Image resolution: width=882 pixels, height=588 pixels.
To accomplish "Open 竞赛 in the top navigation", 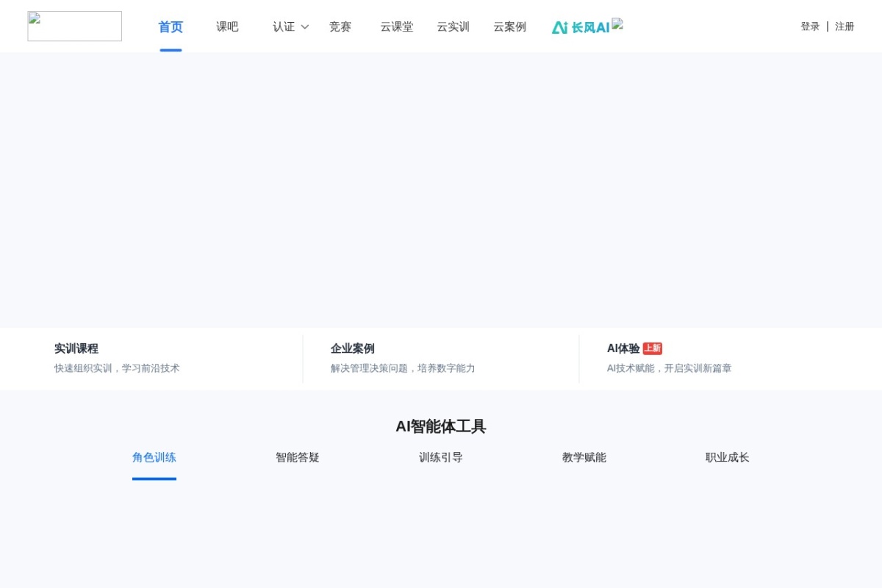I will coord(340,27).
